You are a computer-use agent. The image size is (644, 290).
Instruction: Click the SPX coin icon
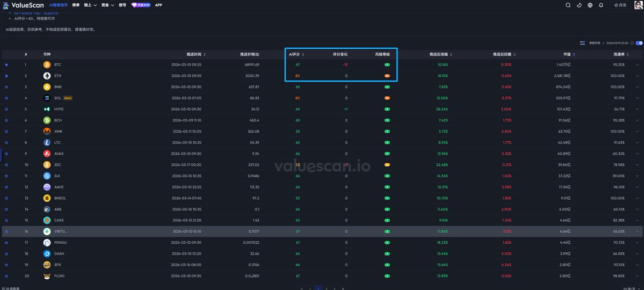[x=47, y=265]
